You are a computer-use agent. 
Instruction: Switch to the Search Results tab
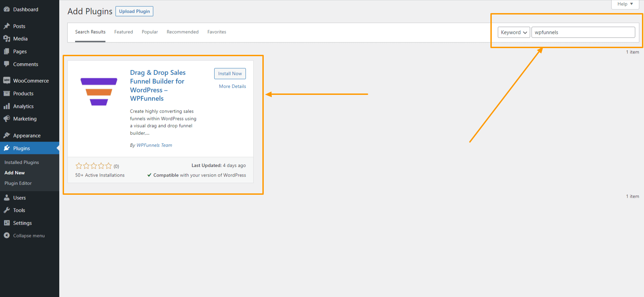coord(90,32)
